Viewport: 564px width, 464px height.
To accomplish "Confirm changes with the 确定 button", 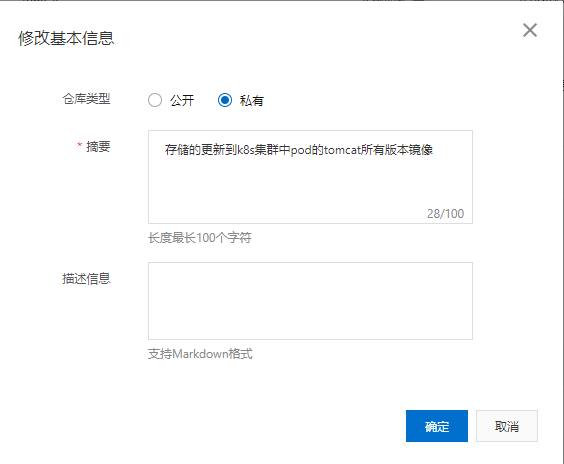I will 437,426.
